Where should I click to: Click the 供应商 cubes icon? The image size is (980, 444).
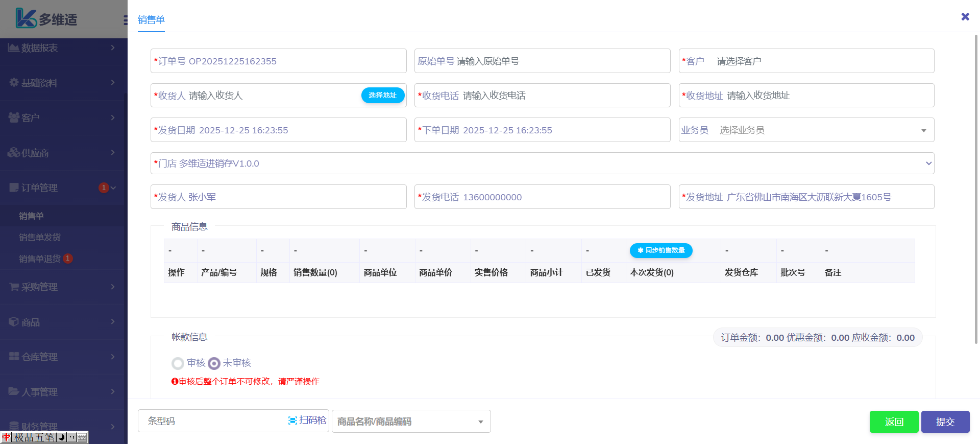pos(14,152)
